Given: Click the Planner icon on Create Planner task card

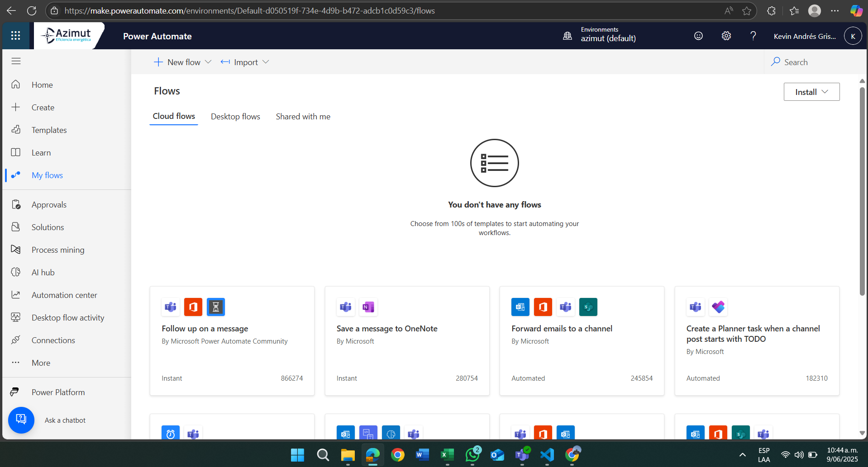Looking at the screenshot, I should click(718, 307).
